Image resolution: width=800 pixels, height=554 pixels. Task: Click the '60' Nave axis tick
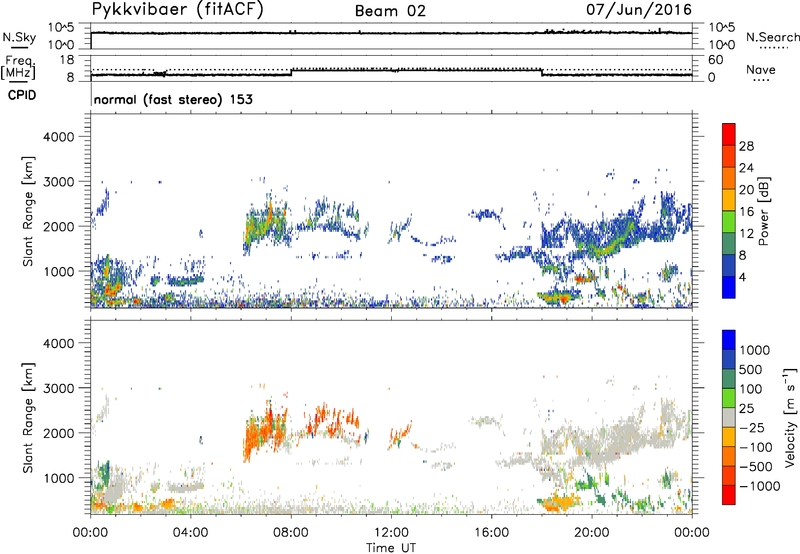click(715, 60)
